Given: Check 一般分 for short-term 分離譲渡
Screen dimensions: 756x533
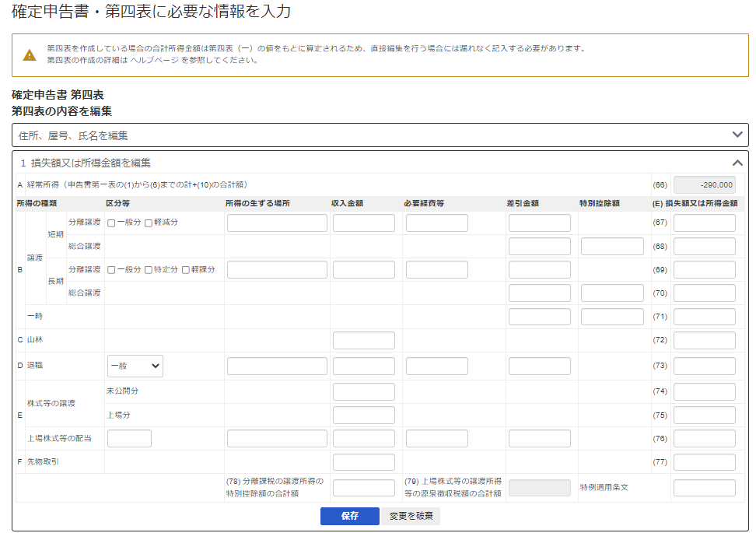Looking at the screenshot, I should (111, 223).
